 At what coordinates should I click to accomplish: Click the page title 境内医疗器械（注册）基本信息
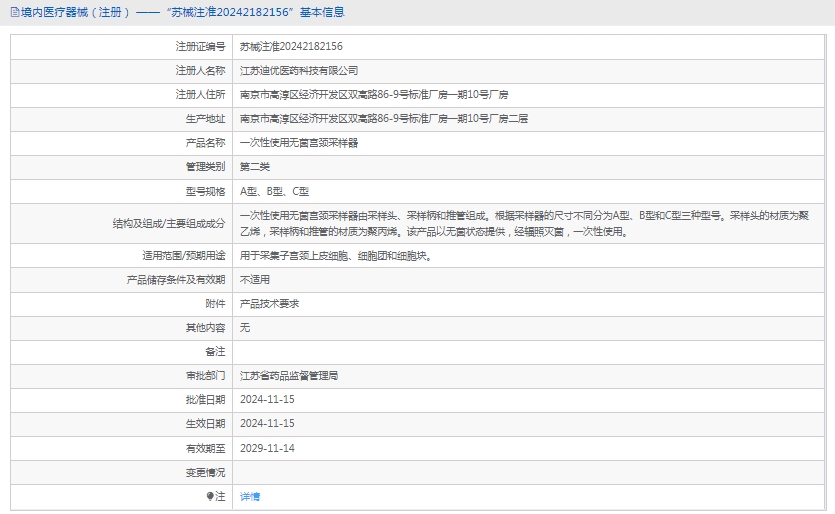[182, 12]
